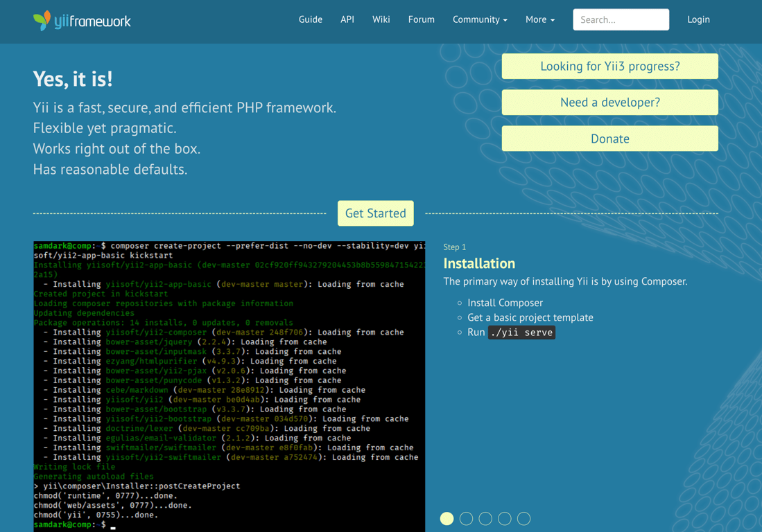Open the Install Composer link
The image size is (762, 532).
505,303
